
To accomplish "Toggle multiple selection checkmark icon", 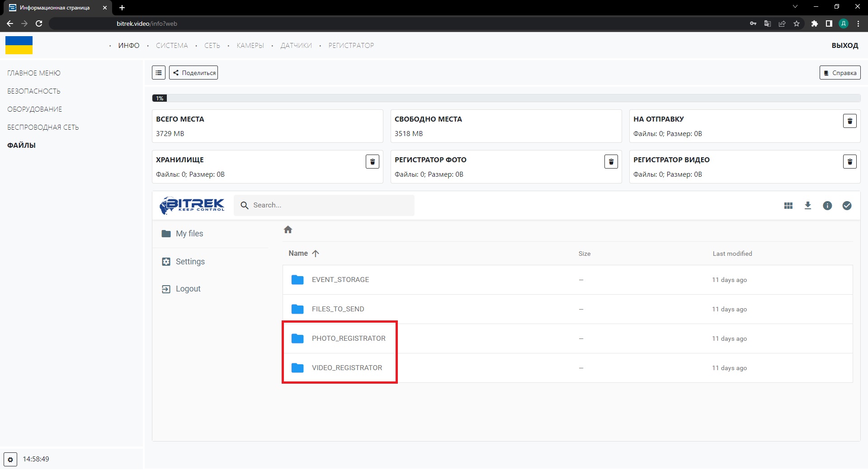I will [x=847, y=206].
